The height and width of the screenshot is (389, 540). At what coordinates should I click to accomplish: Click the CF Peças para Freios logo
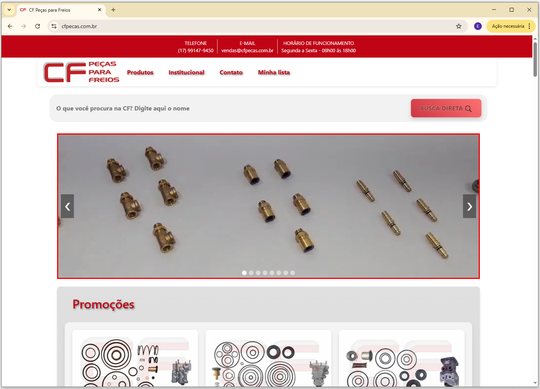click(81, 72)
